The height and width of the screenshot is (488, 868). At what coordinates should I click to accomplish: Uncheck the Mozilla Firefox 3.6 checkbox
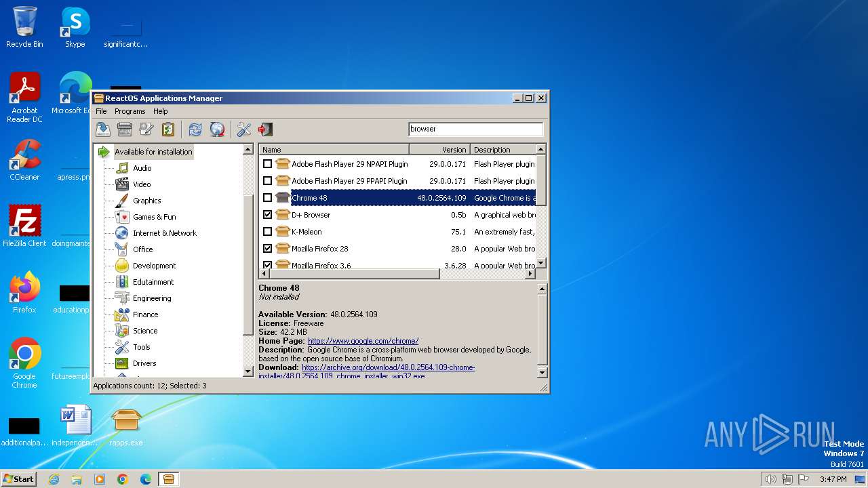(x=267, y=265)
